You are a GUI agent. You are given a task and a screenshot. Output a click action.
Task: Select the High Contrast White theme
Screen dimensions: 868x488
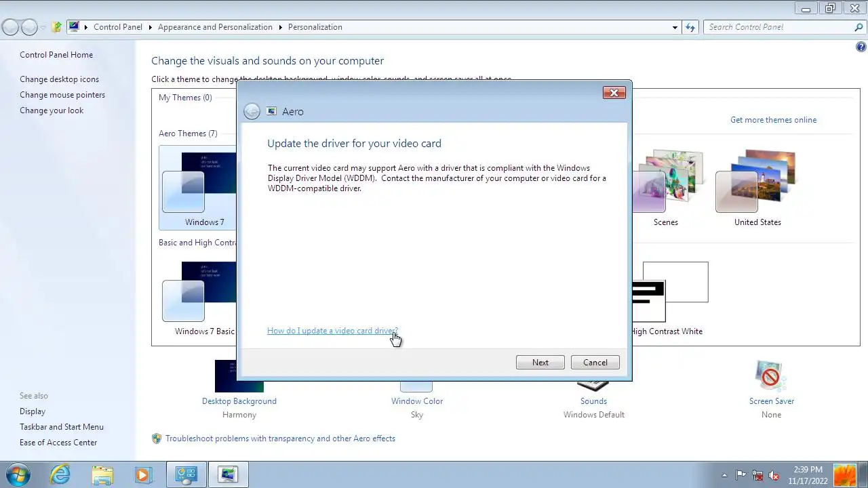(670, 298)
